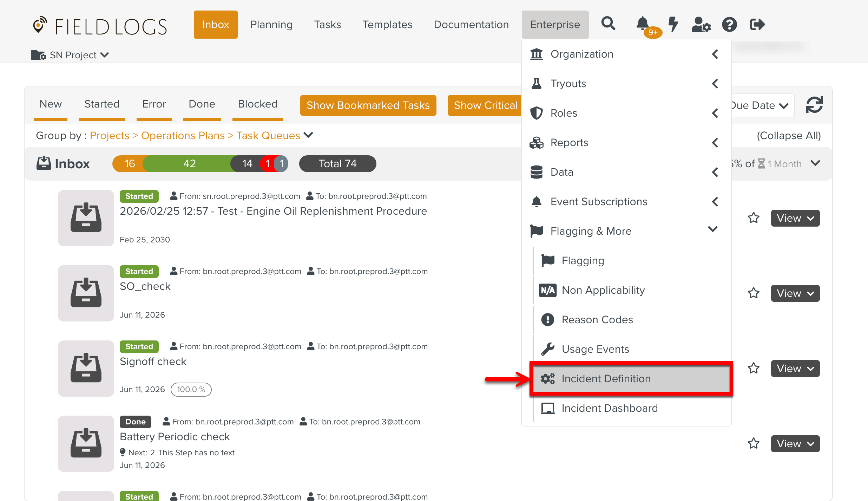Filter by Done status
868x501 pixels.
[202, 104]
